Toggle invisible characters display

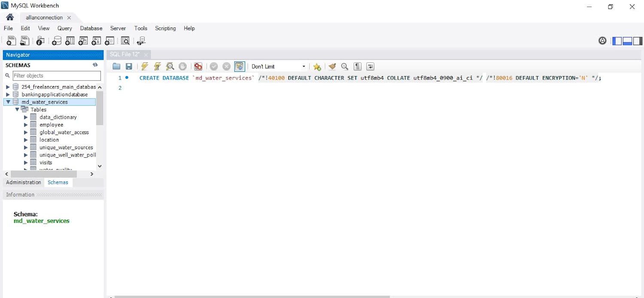tap(358, 66)
